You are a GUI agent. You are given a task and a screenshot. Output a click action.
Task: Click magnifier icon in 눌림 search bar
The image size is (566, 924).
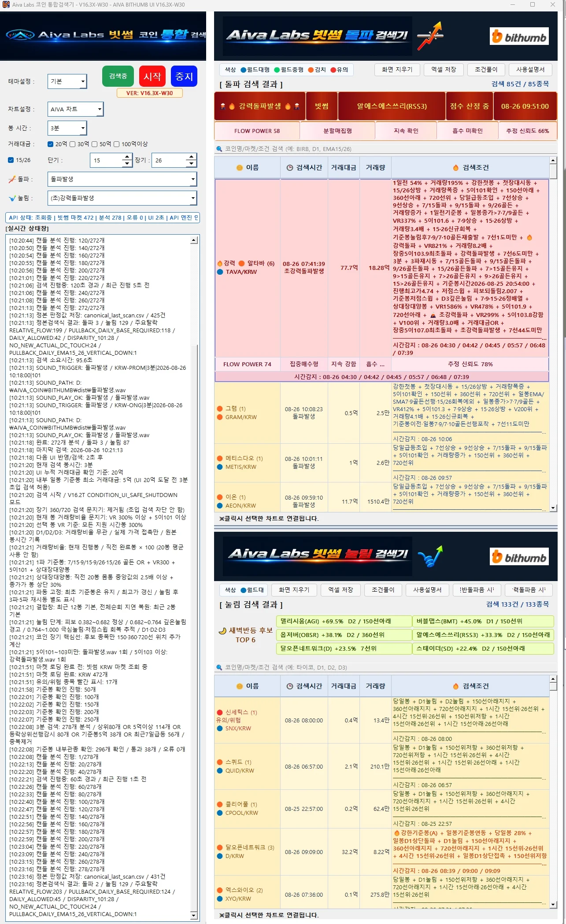point(219,667)
